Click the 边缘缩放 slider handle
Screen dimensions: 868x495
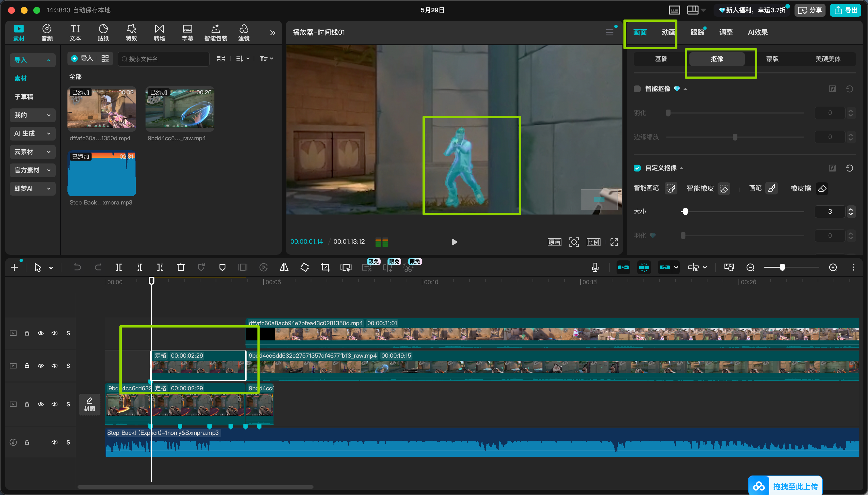[735, 137]
